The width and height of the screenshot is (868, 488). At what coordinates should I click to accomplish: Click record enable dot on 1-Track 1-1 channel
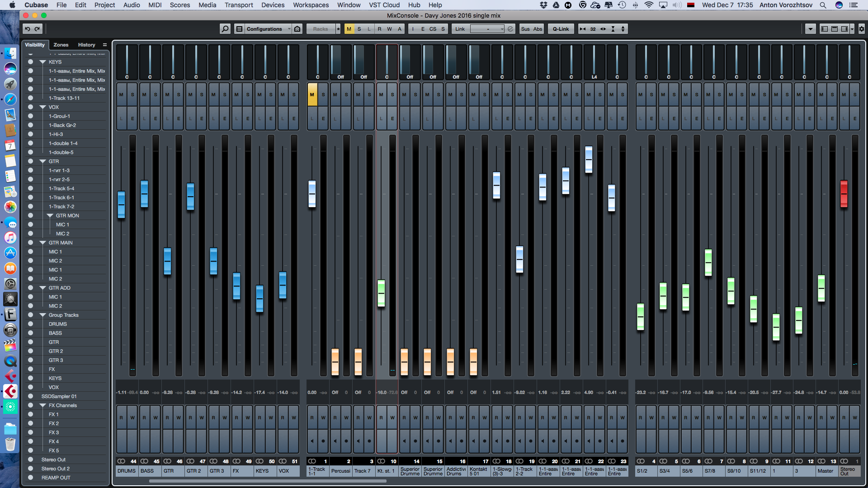tap(323, 441)
